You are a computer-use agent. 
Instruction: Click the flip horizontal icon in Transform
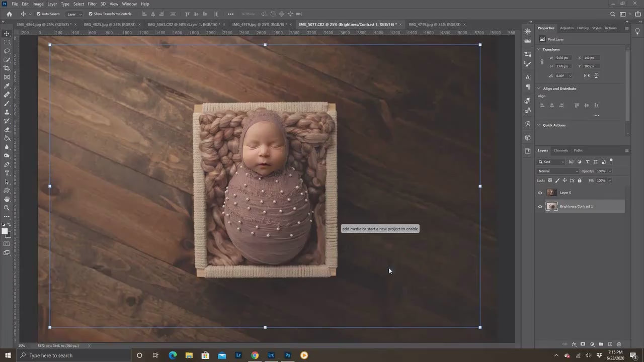pyautogui.click(x=587, y=76)
